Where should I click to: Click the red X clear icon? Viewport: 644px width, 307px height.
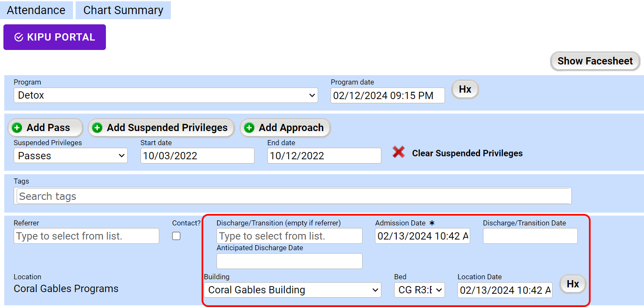(398, 152)
